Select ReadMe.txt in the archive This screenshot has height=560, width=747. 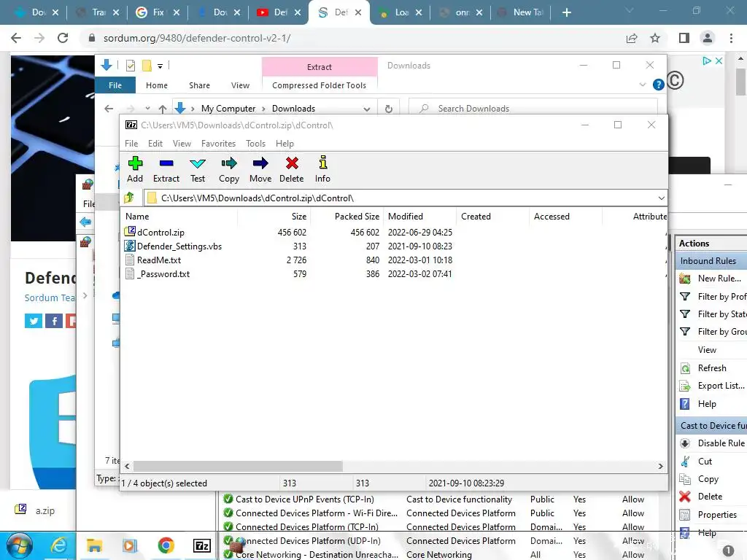pyautogui.click(x=158, y=260)
